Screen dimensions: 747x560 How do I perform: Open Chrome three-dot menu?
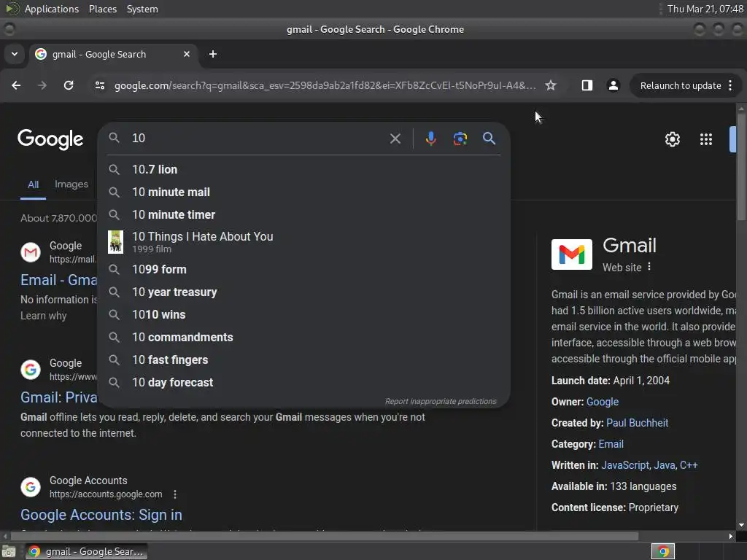click(x=730, y=85)
